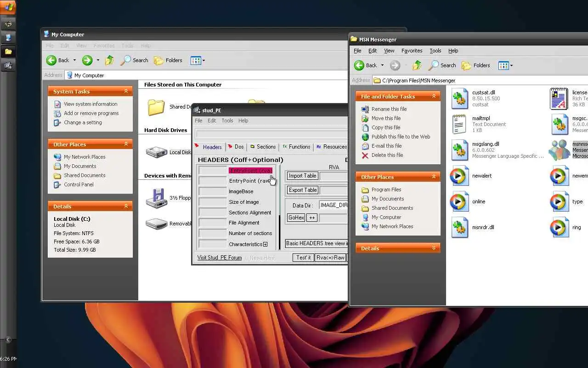
Task: Open Favorites menu in MSN Messenger window
Action: [x=412, y=51]
